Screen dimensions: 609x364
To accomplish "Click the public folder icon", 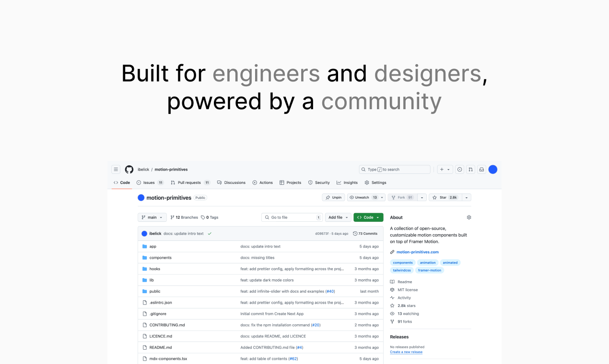I will pyautogui.click(x=144, y=291).
